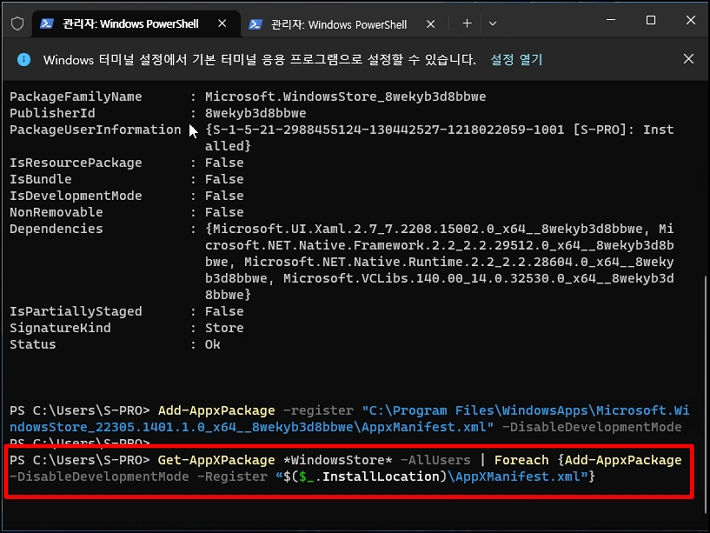Open a new tab with plus button
Image resolution: width=710 pixels, height=533 pixels.
[x=467, y=23]
